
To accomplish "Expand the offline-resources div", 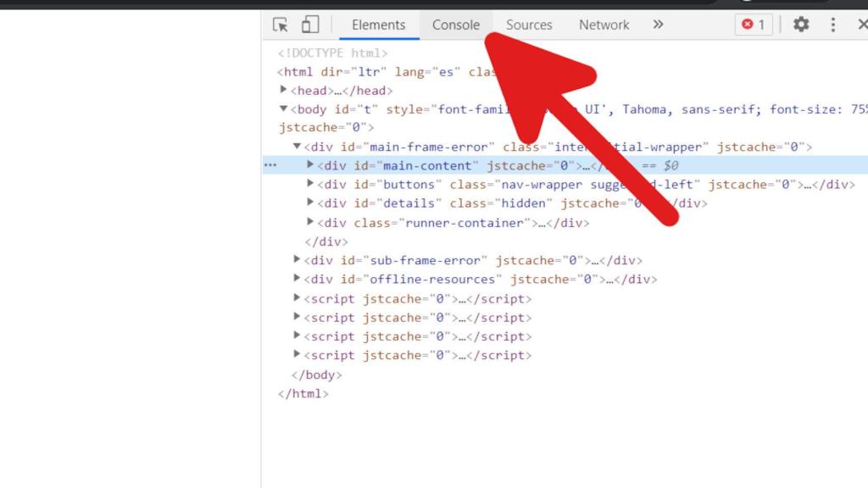I will coord(297,279).
